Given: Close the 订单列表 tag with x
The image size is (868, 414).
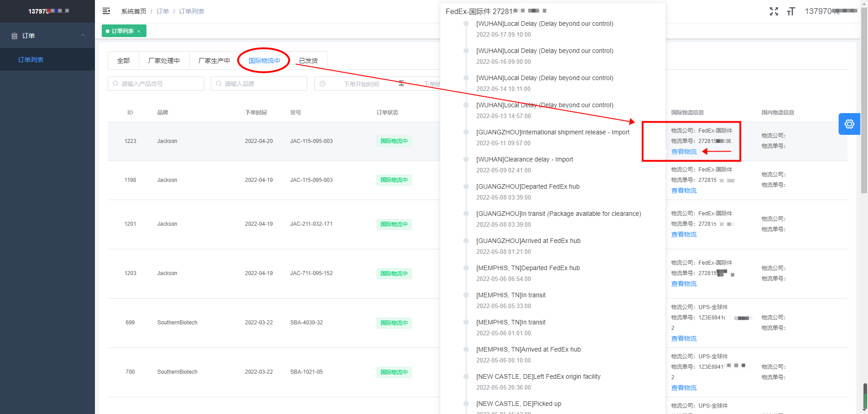Looking at the screenshot, I should click(139, 31).
